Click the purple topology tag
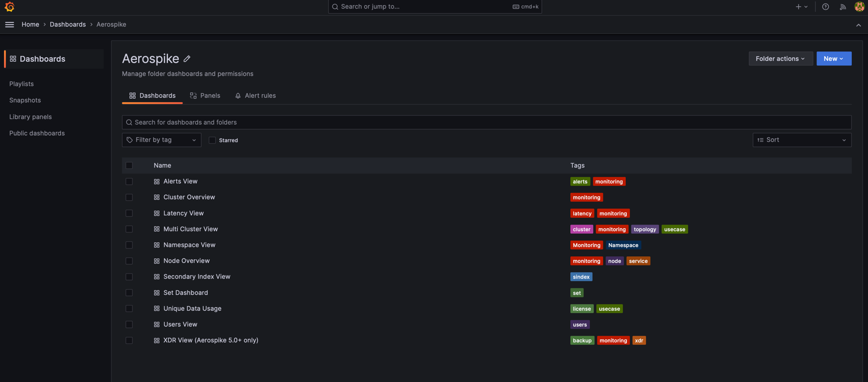The height and width of the screenshot is (382, 868). [x=645, y=229]
